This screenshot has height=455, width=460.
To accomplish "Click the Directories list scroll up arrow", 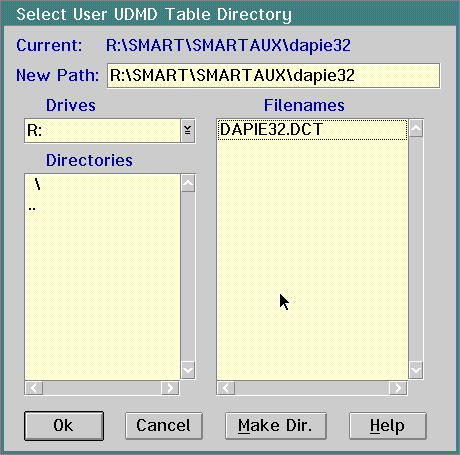I will [x=188, y=183].
